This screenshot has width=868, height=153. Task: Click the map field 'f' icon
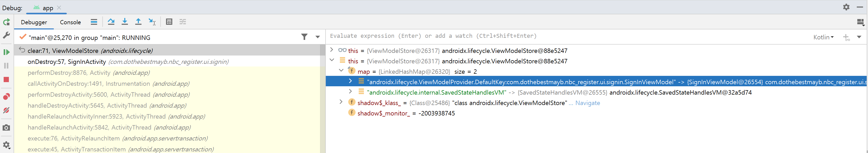click(x=351, y=71)
